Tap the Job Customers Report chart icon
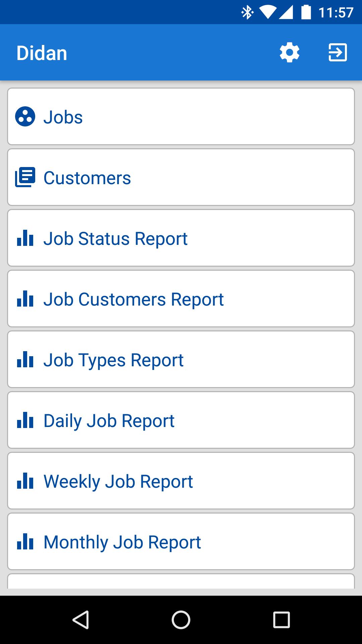Image resolution: width=362 pixels, height=644 pixels. 25,299
